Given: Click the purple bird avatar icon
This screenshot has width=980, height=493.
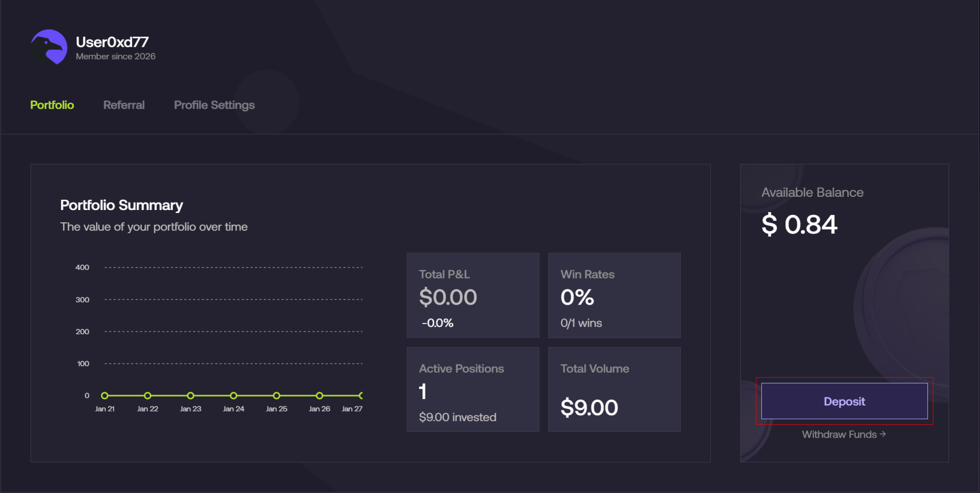Looking at the screenshot, I should (x=49, y=47).
